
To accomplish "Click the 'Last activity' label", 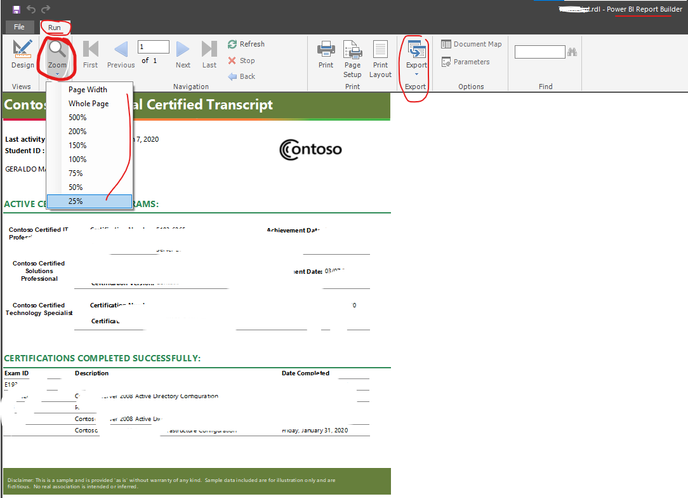I will [25, 139].
